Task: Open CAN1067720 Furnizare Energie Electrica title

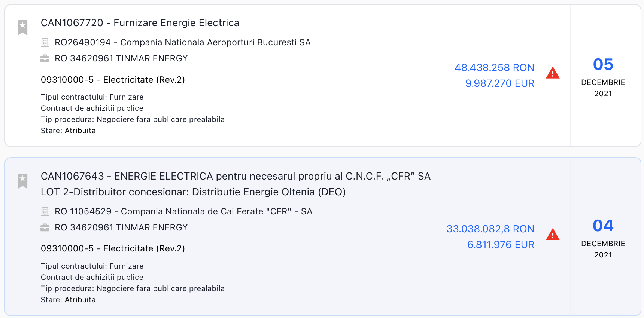Action: [140, 23]
